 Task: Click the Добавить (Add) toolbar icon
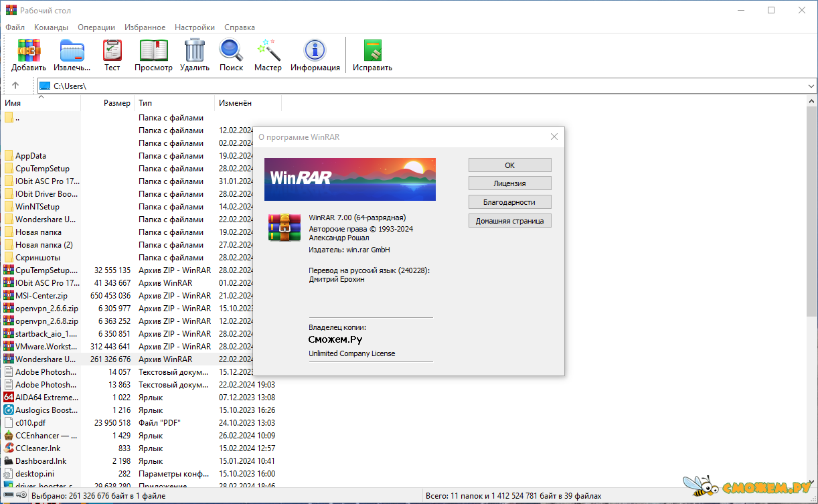pyautogui.click(x=29, y=51)
